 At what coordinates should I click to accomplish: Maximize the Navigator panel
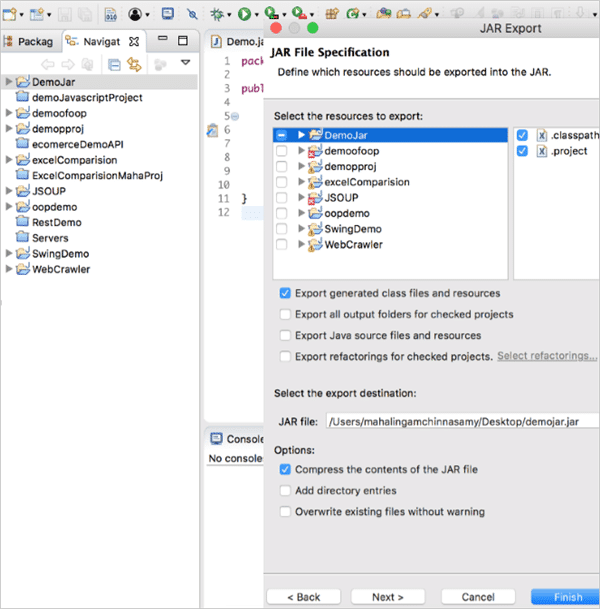pyautogui.click(x=183, y=40)
